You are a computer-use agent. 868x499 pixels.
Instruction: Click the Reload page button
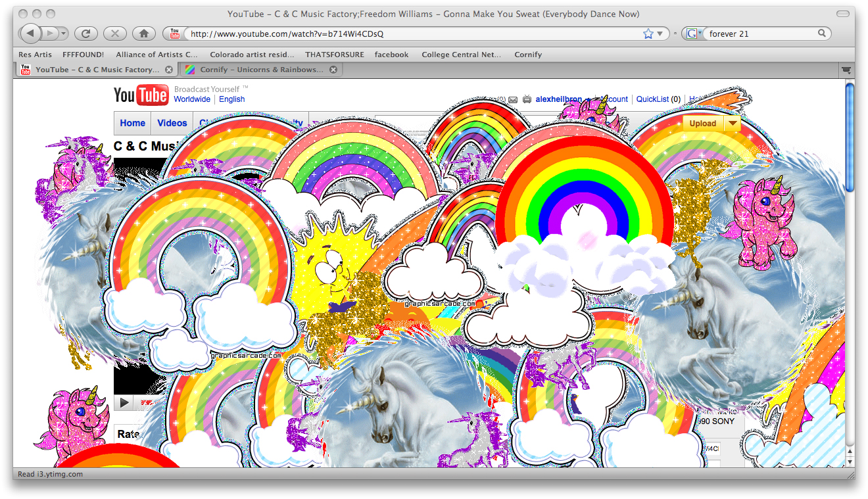pos(85,34)
